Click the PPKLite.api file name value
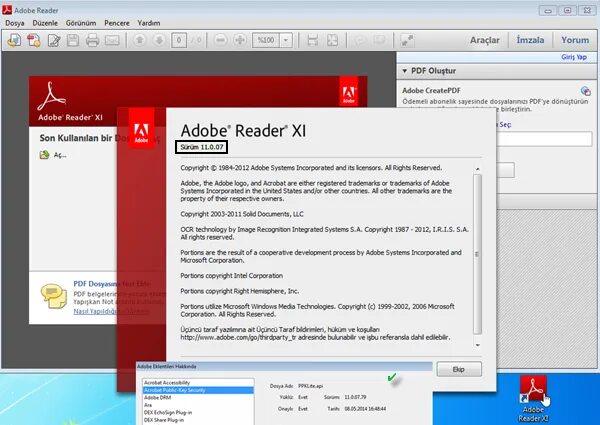Viewport: 600px width, 425px height. [310, 386]
